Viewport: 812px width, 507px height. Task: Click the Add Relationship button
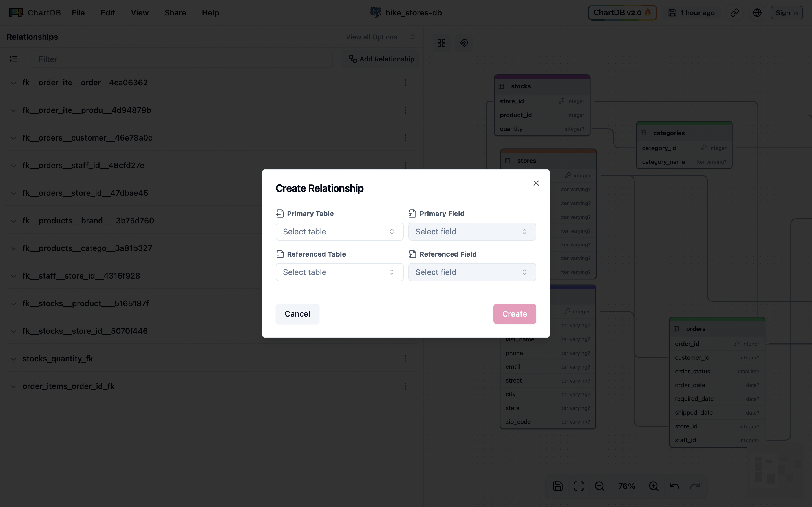coord(381,59)
